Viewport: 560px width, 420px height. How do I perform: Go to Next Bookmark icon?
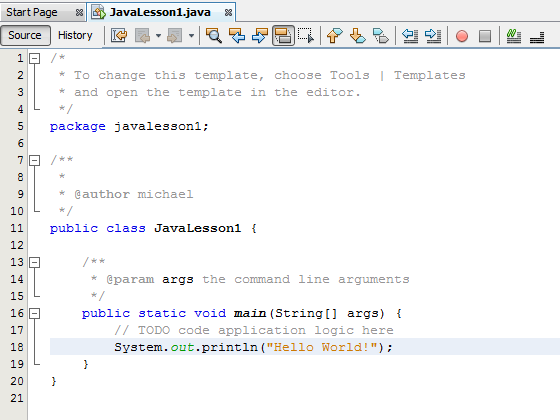pyautogui.click(x=357, y=36)
